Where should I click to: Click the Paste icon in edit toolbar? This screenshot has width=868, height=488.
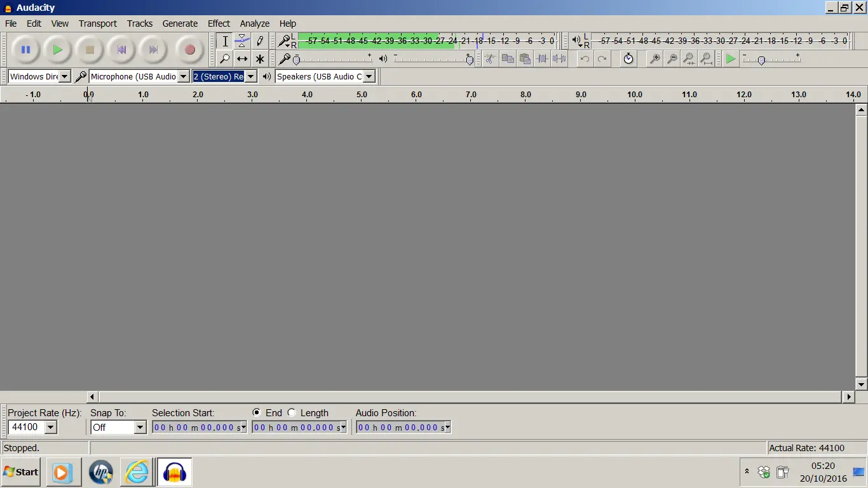click(x=524, y=58)
